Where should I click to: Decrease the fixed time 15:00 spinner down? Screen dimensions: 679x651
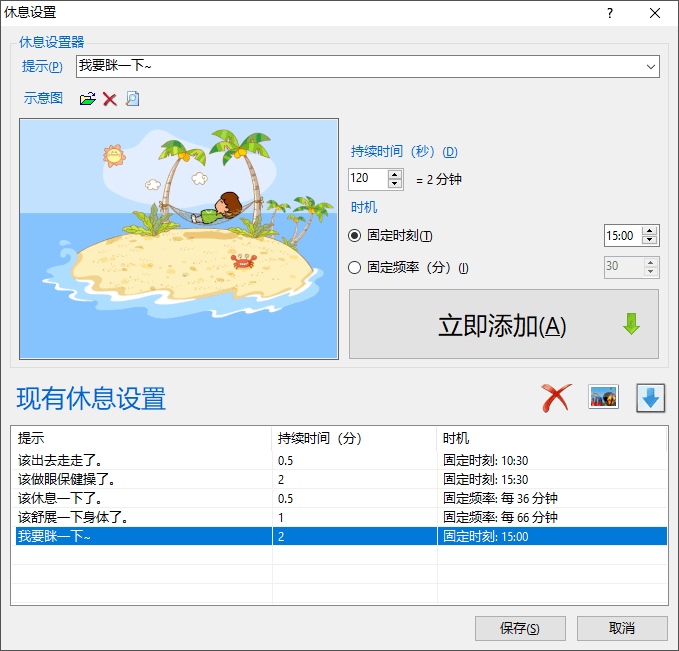coord(650,240)
